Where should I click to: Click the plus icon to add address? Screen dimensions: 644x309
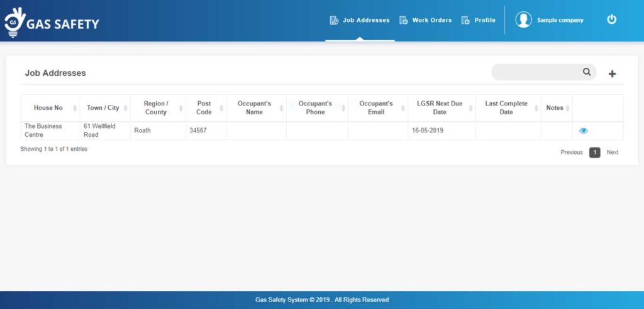[612, 74]
